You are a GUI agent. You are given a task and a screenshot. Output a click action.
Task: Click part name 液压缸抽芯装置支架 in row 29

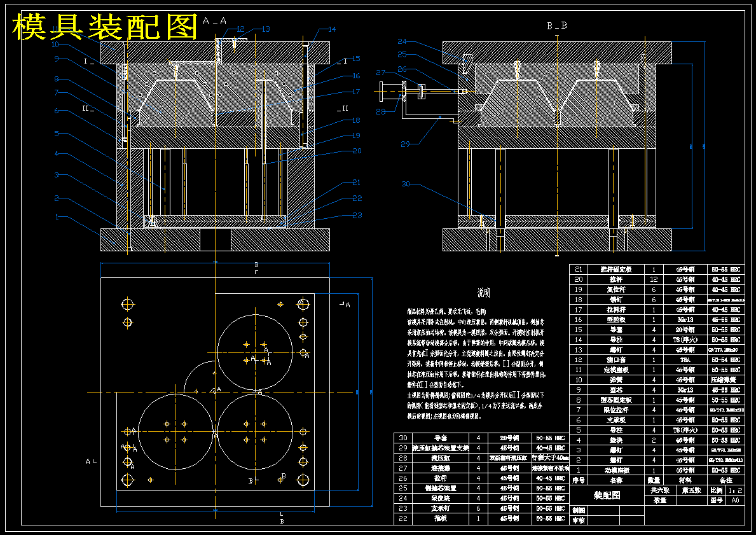(x=441, y=448)
